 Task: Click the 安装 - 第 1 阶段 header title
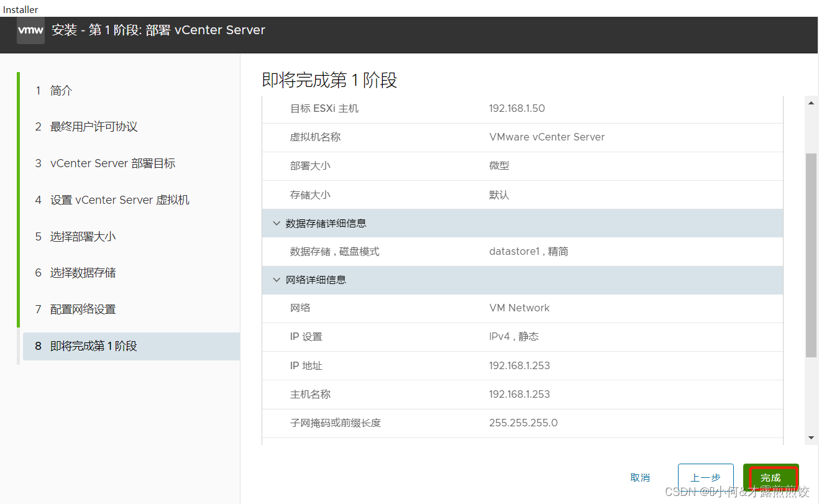click(x=158, y=30)
